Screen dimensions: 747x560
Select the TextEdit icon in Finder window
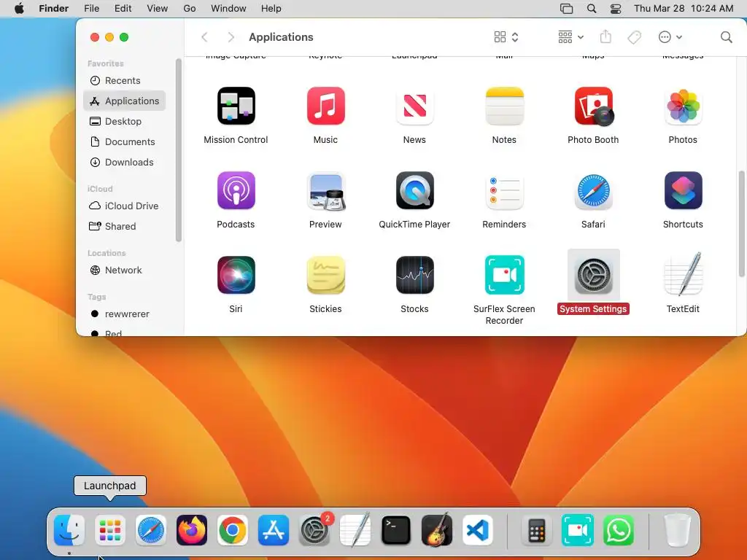[x=683, y=274]
